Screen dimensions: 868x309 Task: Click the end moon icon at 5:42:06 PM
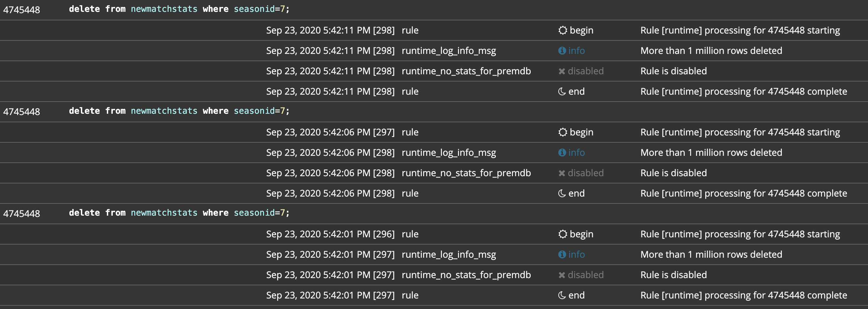[562, 193]
